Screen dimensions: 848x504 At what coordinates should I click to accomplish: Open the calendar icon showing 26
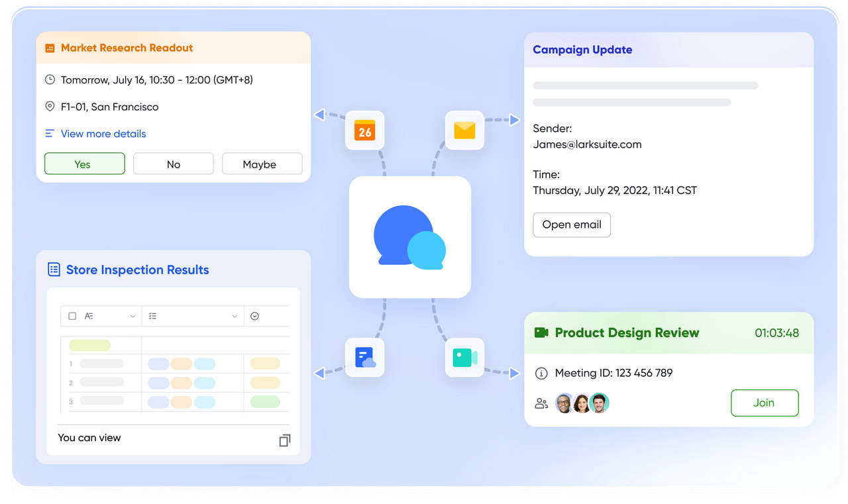(x=364, y=130)
